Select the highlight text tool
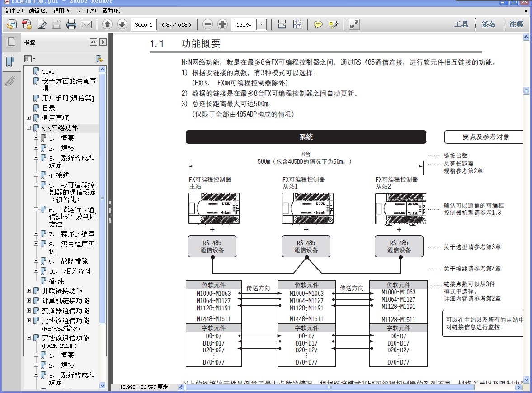Image resolution: width=532 pixels, height=393 pixels. point(333,24)
